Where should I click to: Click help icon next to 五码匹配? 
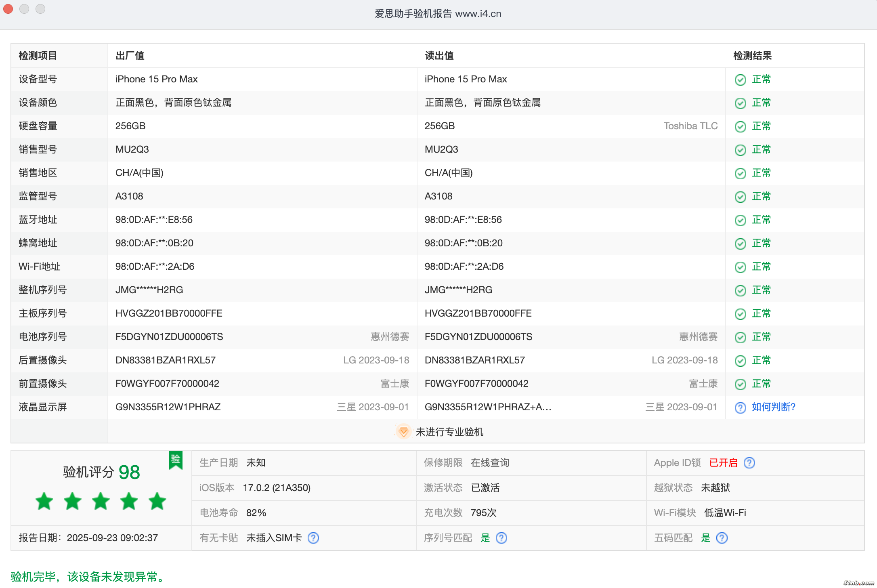pos(722,538)
